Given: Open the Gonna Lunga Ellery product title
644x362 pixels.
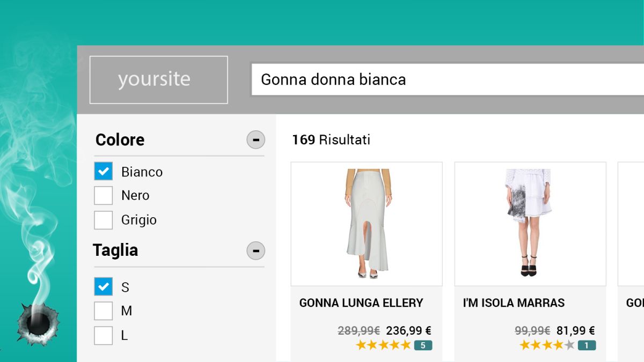Looking at the screenshot, I should tap(361, 303).
